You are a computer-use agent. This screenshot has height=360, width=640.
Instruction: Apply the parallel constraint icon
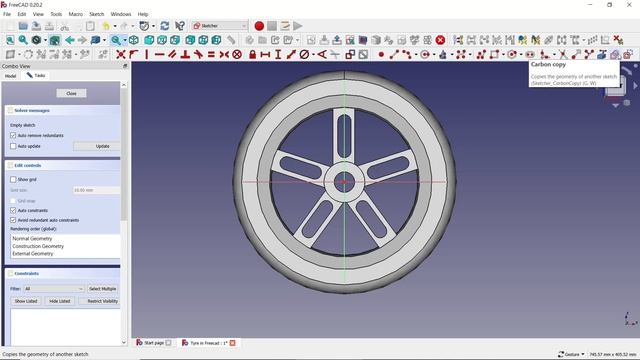coord(172,54)
